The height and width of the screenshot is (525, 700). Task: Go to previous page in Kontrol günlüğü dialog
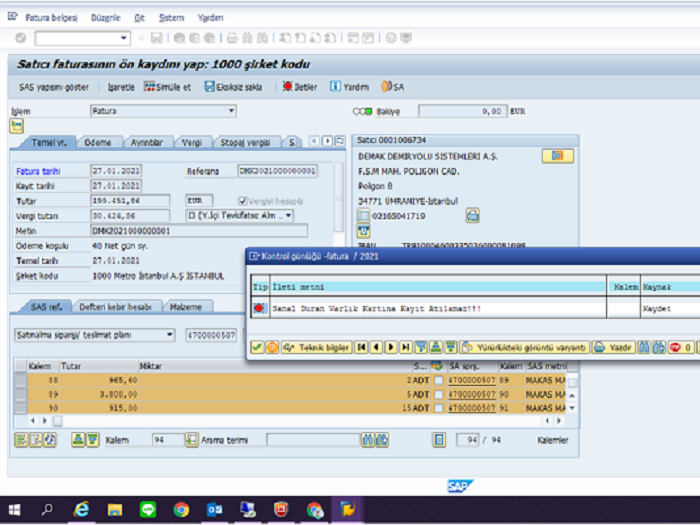[376, 347]
